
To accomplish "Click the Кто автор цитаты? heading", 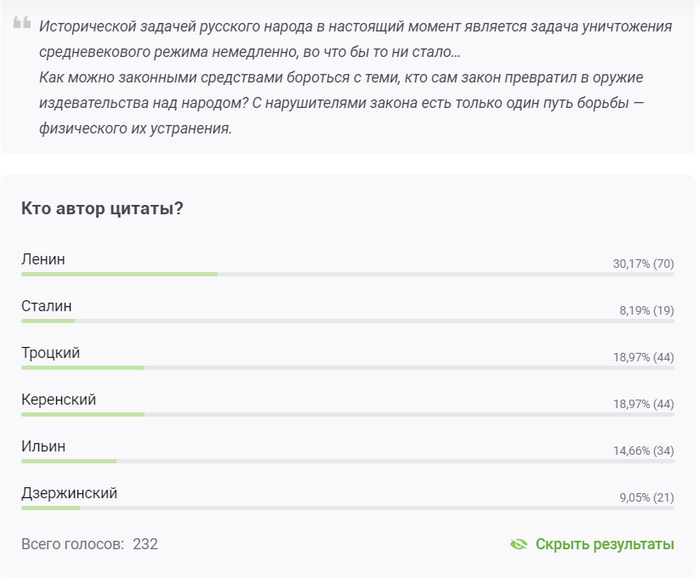I will pos(101,209).
